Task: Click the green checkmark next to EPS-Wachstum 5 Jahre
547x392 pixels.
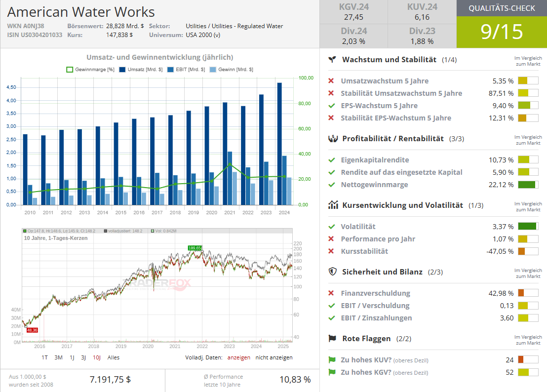Action: coord(331,106)
